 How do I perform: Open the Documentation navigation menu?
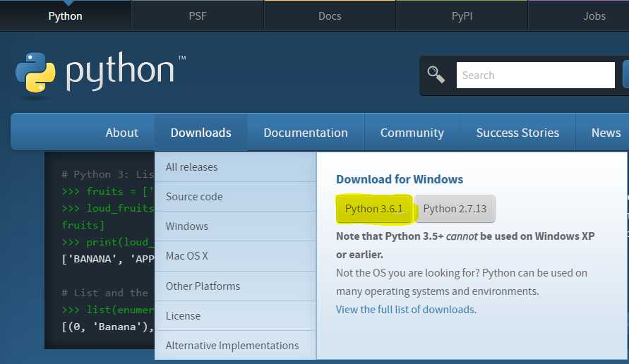[x=306, y=133]
